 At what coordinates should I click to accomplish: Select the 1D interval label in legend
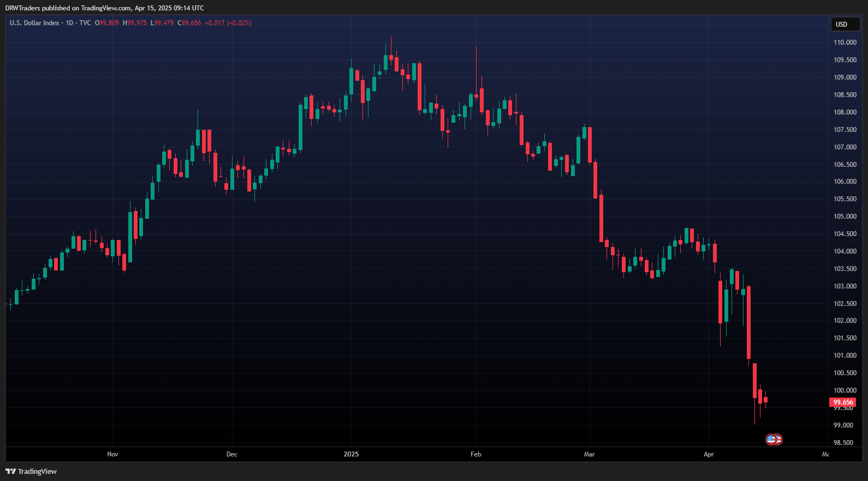coord(69,23)
